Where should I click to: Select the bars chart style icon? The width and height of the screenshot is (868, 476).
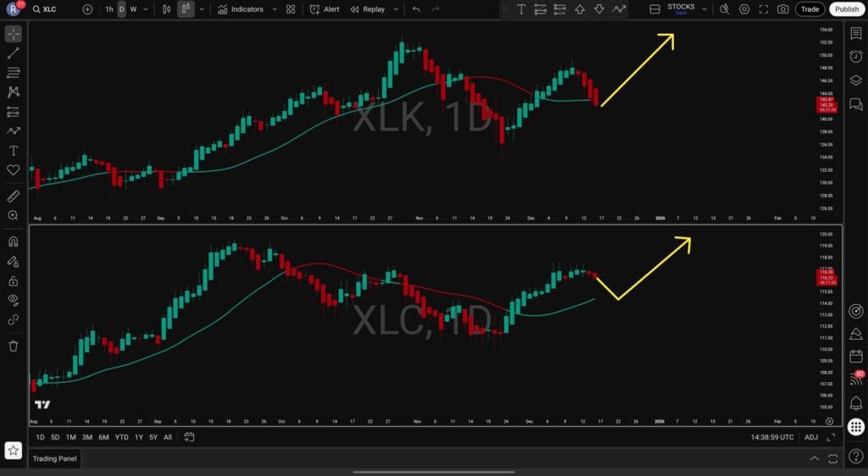[166, 9]
